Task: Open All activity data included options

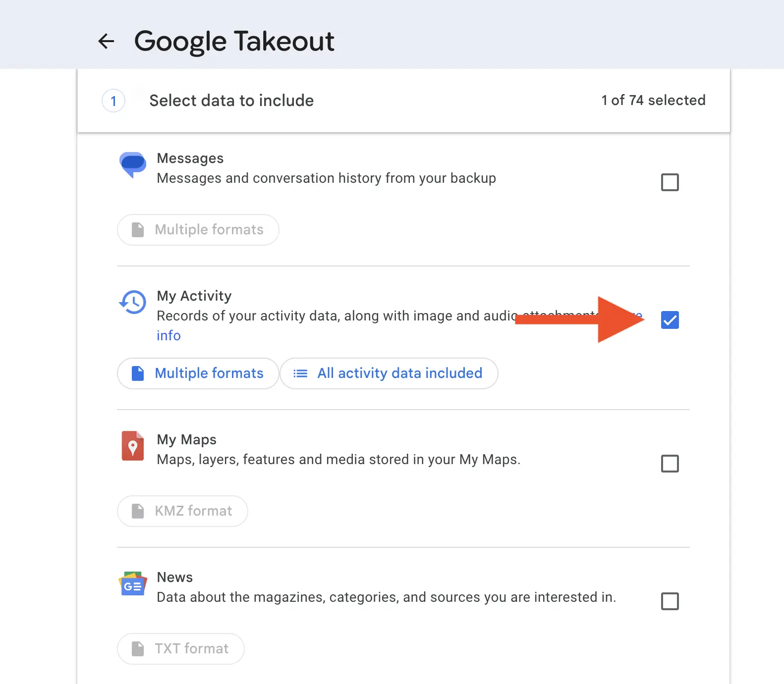Action: click(x=389, y=373)
